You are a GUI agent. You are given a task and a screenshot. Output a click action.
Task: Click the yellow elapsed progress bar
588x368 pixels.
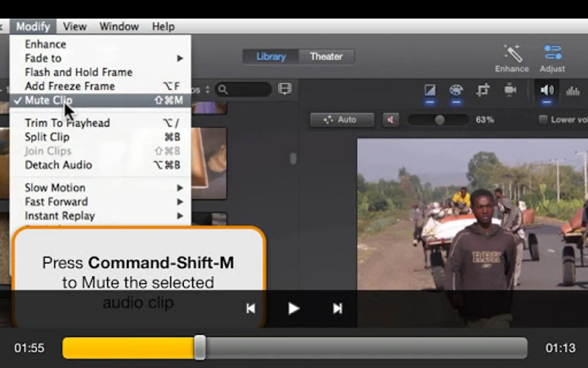[x=128, y=348]
